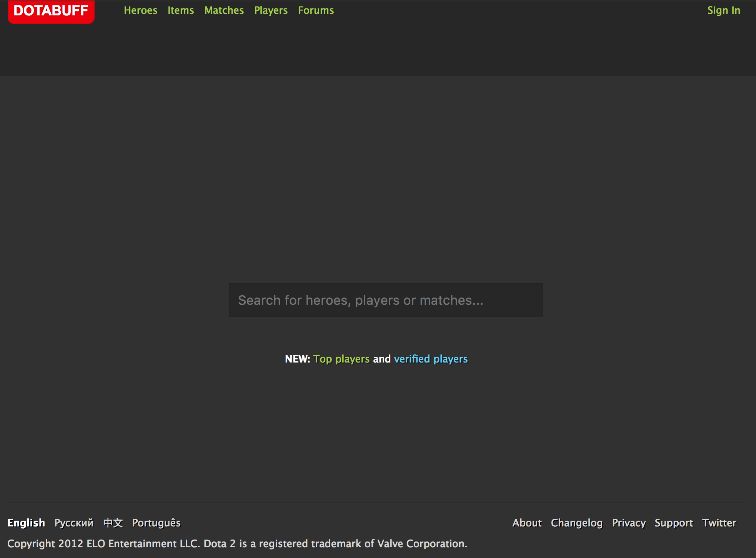The height and width of the screenshot is (558, 756).
Task: Click the Changelog footer link
Action: (577, 523)
